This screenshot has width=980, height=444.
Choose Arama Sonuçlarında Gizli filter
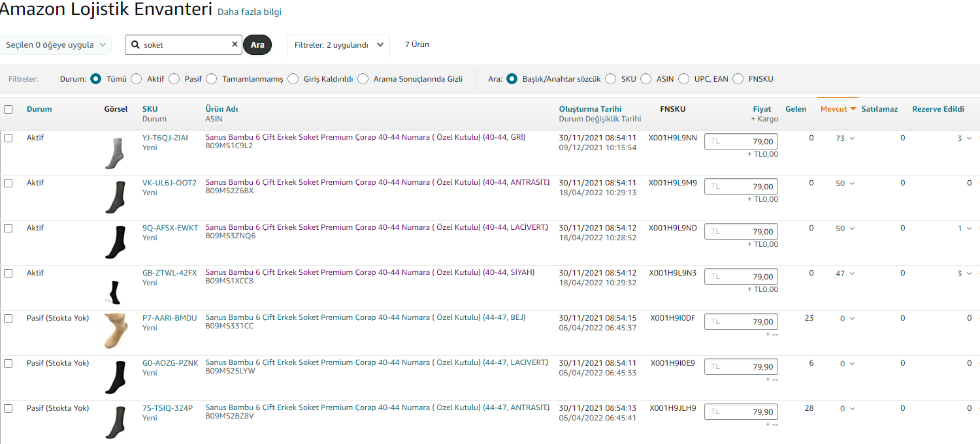coord(363,79)
